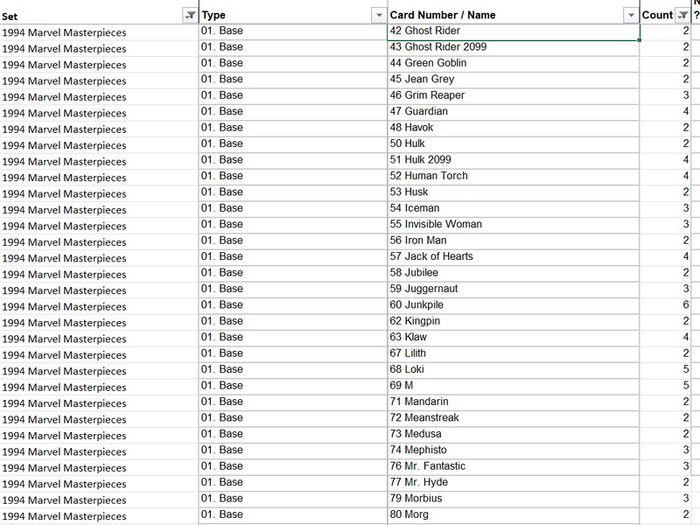Select Type cell '01. Base' in Iron Man row
The width and height of the screenshot is (700, 525).
pos(293,241)
